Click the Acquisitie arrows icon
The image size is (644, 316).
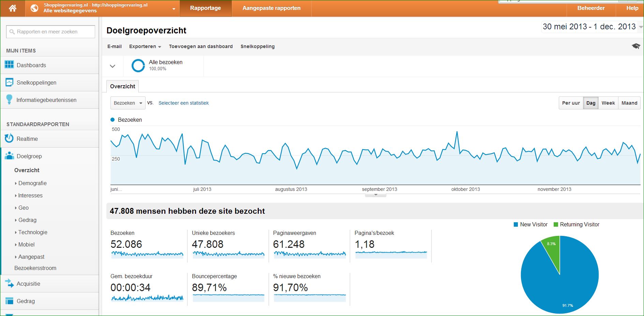coord(9,283)
